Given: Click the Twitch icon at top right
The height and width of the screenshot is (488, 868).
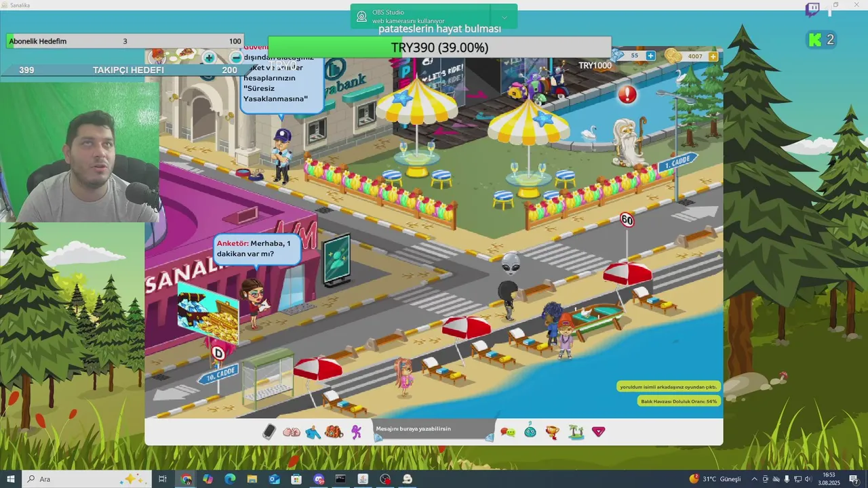Looking at the screenshot, I should tap(812, 10).
